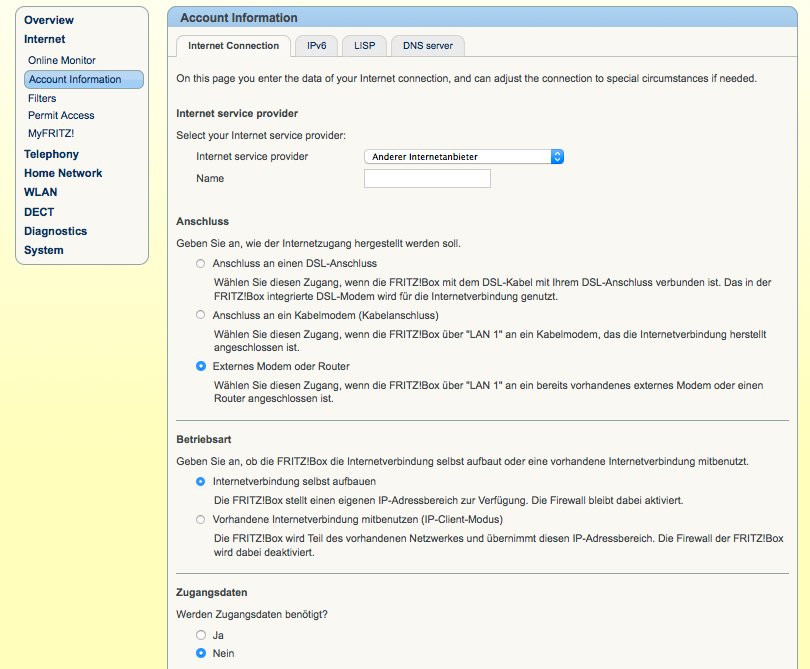Open Permit Access page
The height and width of the screenshot is (669, 810).
[x=61, y=115]
